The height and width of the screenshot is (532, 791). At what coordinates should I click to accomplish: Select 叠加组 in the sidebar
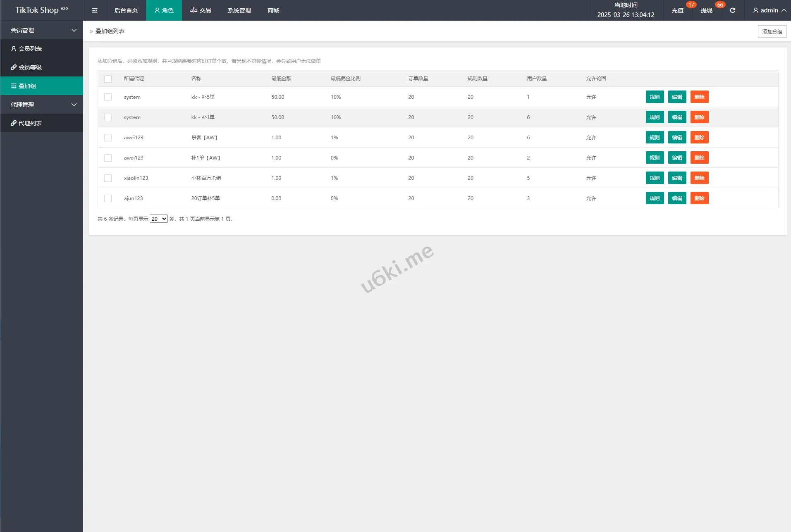click(x=27, y=86)
